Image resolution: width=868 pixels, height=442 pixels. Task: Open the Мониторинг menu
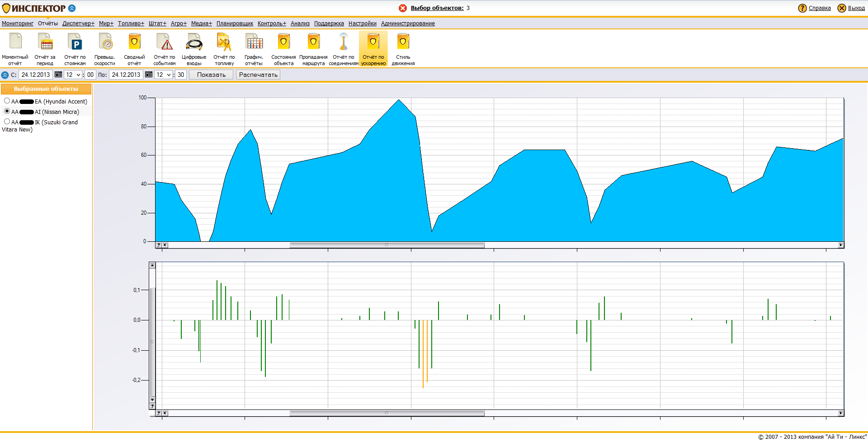[x=18, y=24]
